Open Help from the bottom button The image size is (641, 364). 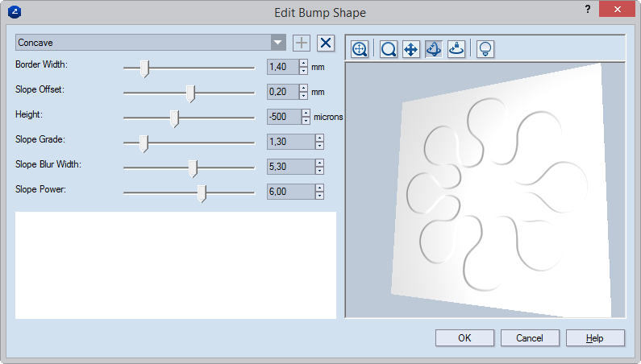click(595, 338)
